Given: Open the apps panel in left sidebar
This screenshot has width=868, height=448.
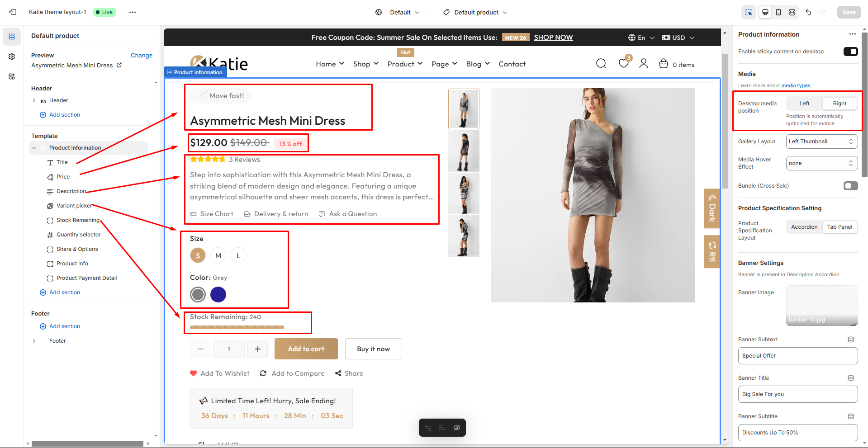Looking at the screenshot, I should 12,76.
